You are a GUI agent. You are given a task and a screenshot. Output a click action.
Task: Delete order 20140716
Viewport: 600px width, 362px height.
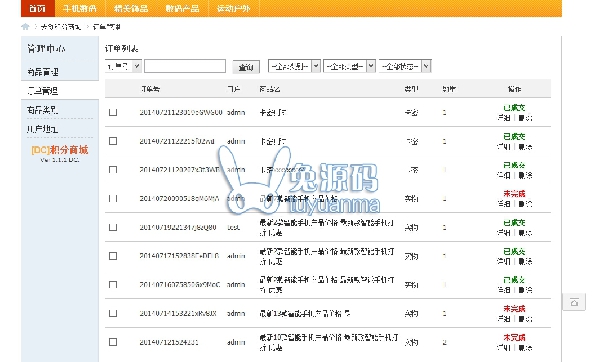point(525,290)
